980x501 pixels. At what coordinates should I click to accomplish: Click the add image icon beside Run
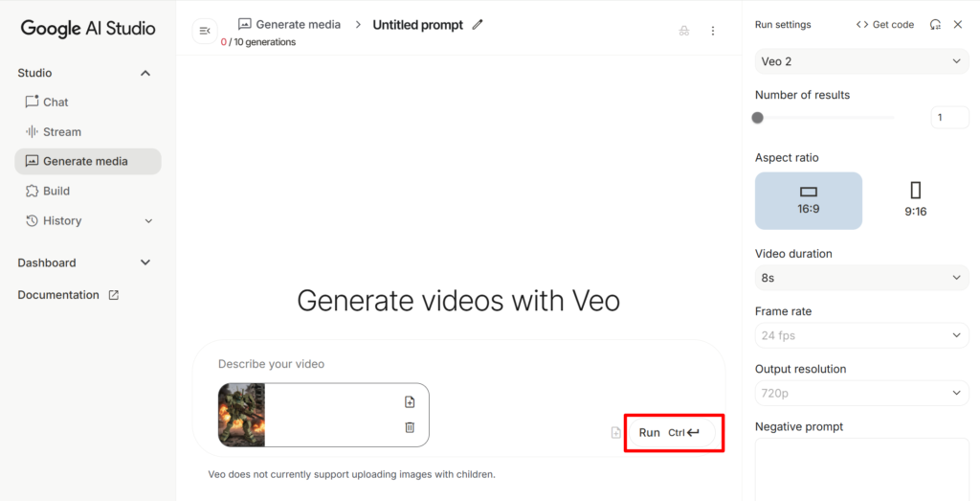pyautogui.click(x=615, y=432)
